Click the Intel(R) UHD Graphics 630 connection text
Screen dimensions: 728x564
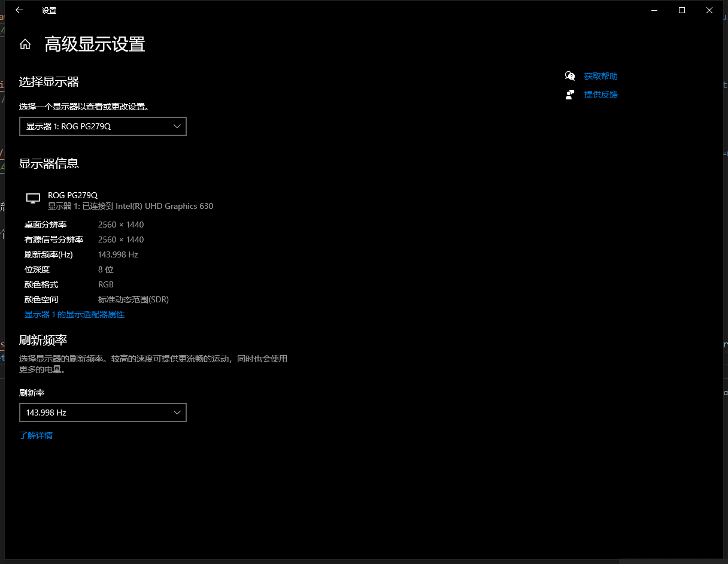131,206
